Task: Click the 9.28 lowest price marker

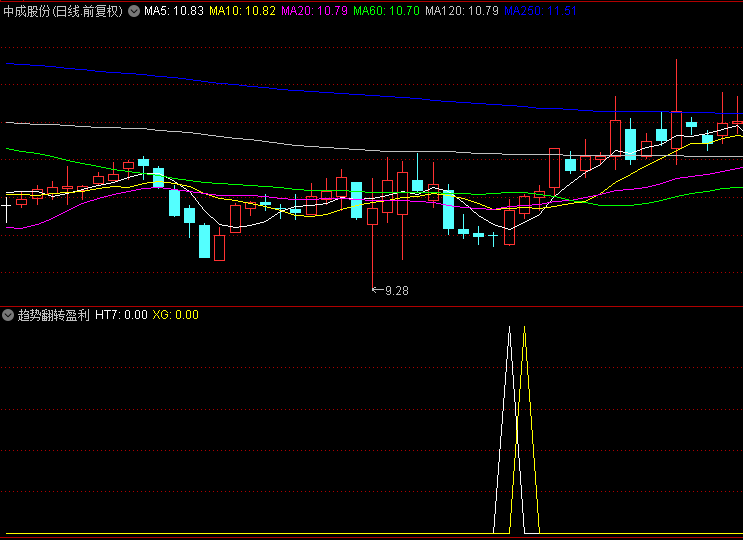Action: (x=391, y=291)
